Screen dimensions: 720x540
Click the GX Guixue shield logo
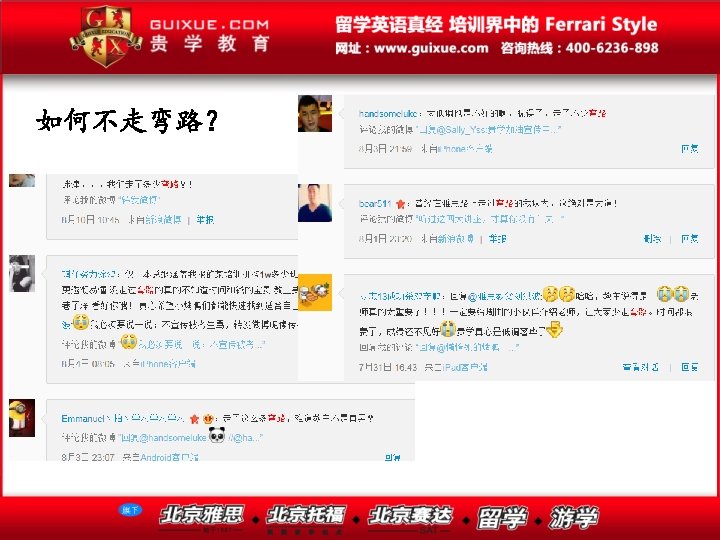[106, 36]
